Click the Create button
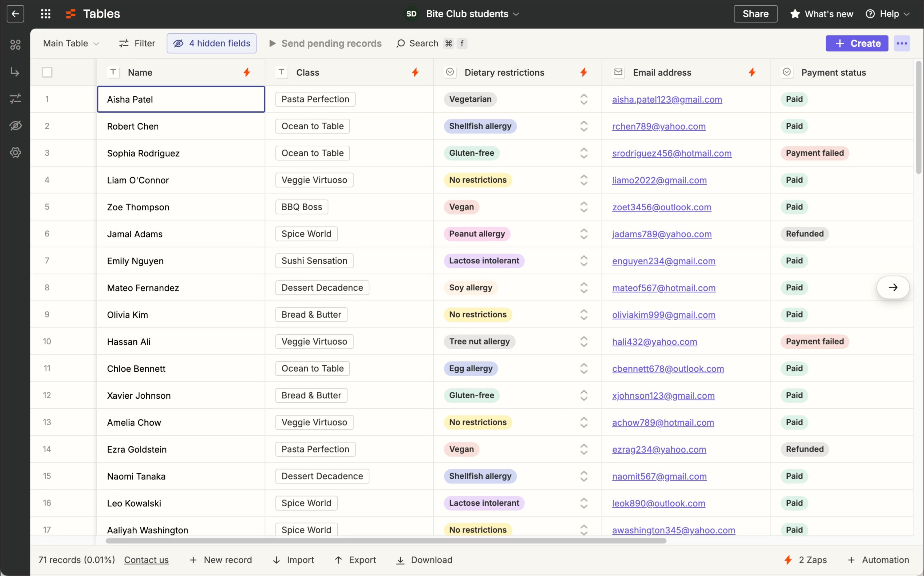The height and width of the screenshot is (576, 924). coord(857,43)
